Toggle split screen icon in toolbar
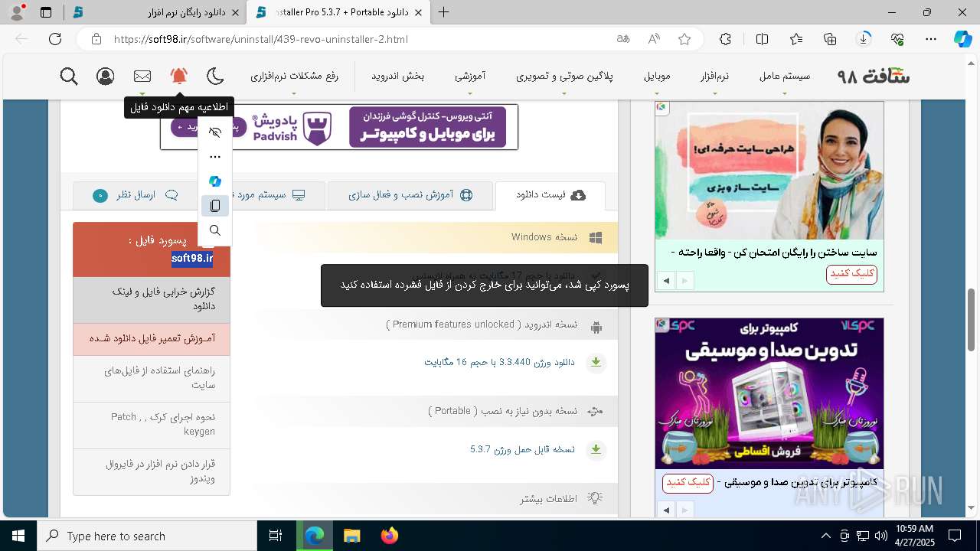 (762, 39)
